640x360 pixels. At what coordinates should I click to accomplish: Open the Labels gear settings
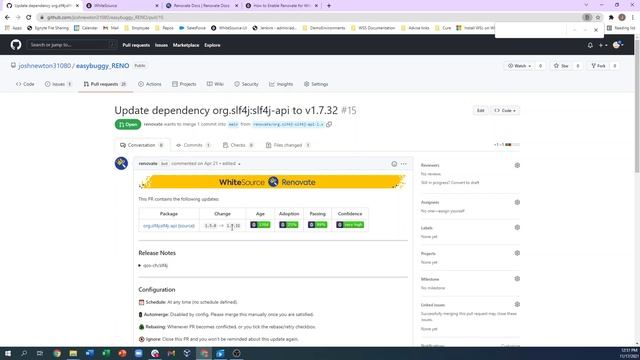[x=517, y=228]
